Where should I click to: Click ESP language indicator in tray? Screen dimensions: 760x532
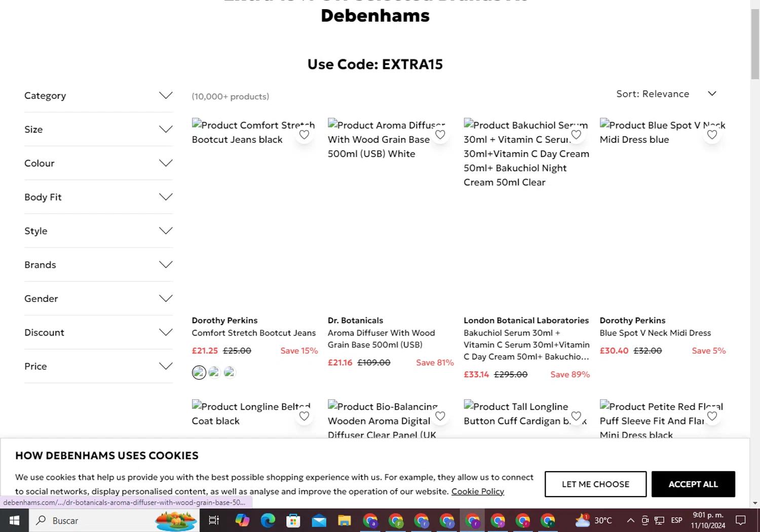click(x=676, y=520)
